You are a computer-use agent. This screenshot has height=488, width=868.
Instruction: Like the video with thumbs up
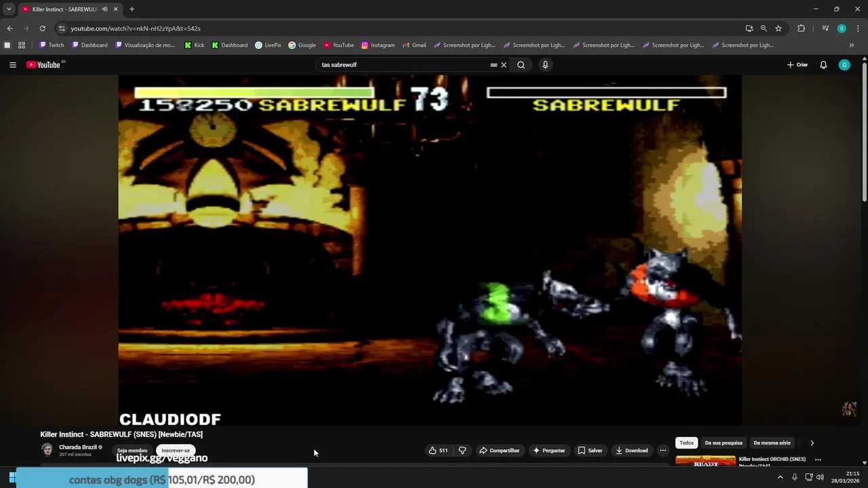[438, 451]
